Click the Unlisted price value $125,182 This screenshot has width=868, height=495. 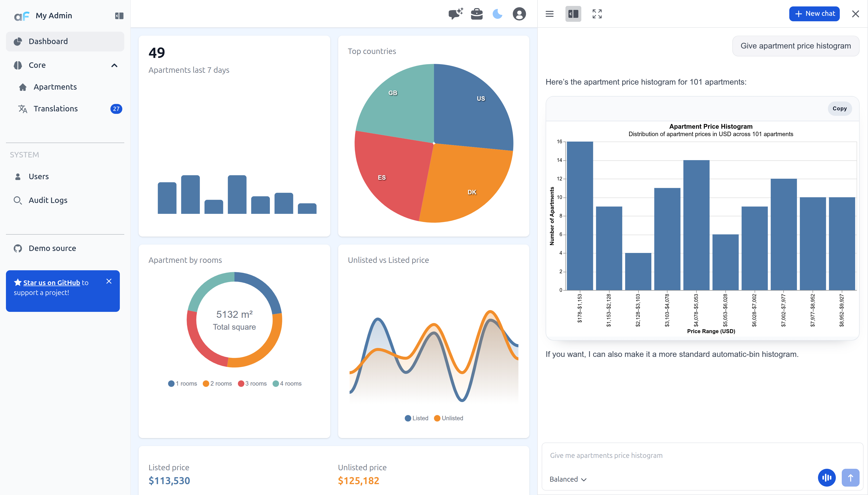click(358, 480)
